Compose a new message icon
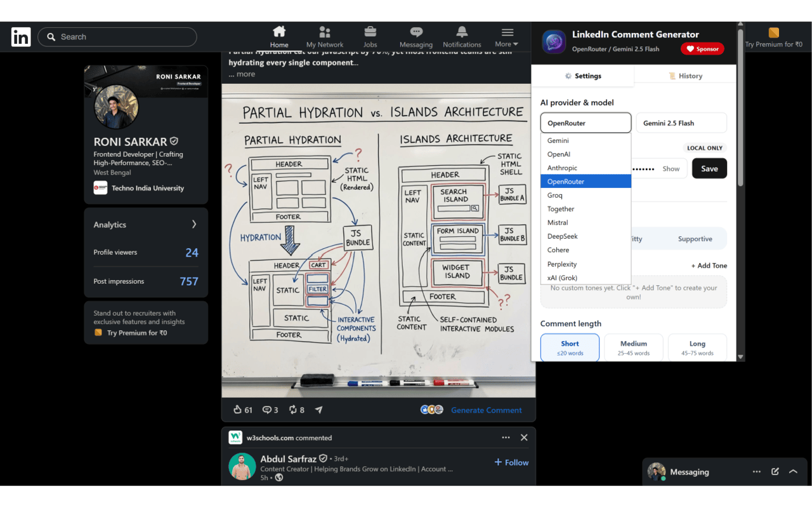Viewport: 812px width, 508px height. tap(775, 472)
